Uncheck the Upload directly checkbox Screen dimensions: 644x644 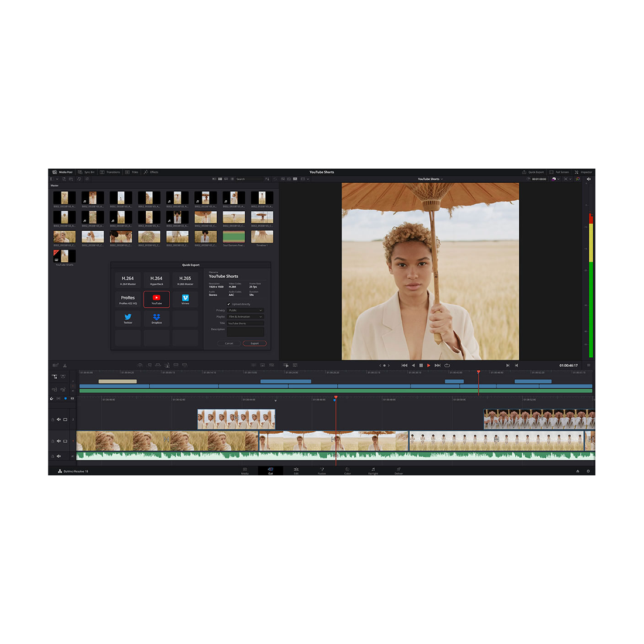(x=229, y=304)
